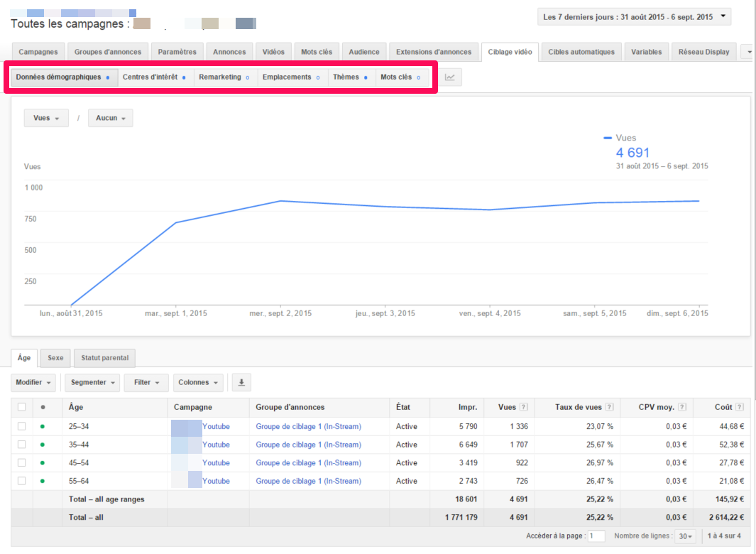Open the Variables tab
The image size is (756, 554).
coord(647,52)
